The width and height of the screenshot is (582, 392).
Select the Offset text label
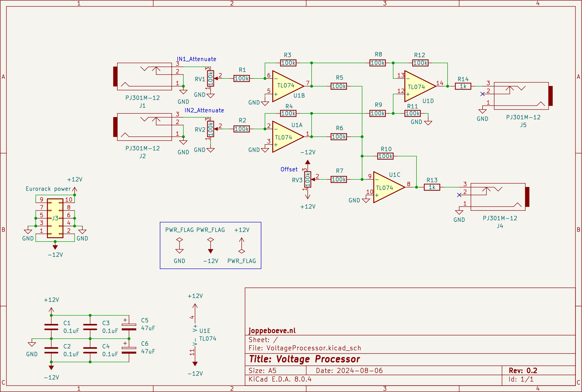[289, 169]
